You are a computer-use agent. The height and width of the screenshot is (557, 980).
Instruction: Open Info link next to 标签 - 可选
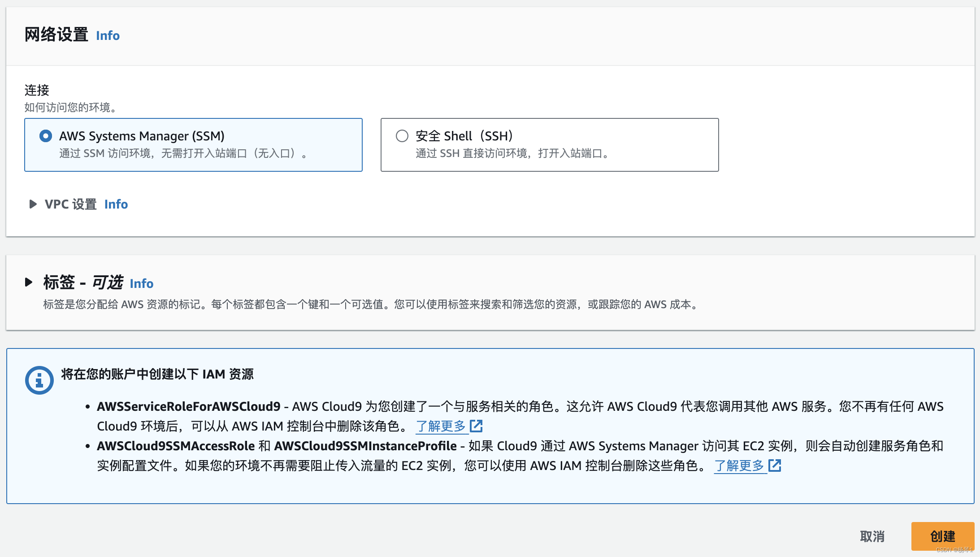tap(141, 284)
